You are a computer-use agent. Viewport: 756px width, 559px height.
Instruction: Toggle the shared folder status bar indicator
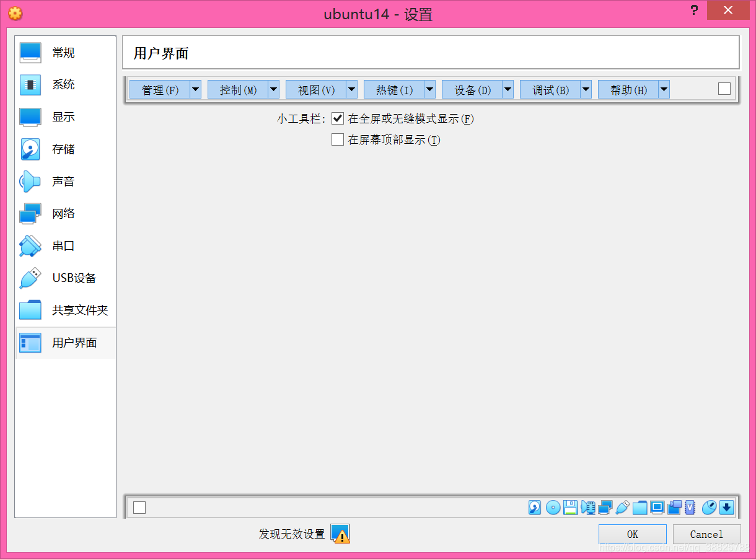pos(640,508)
